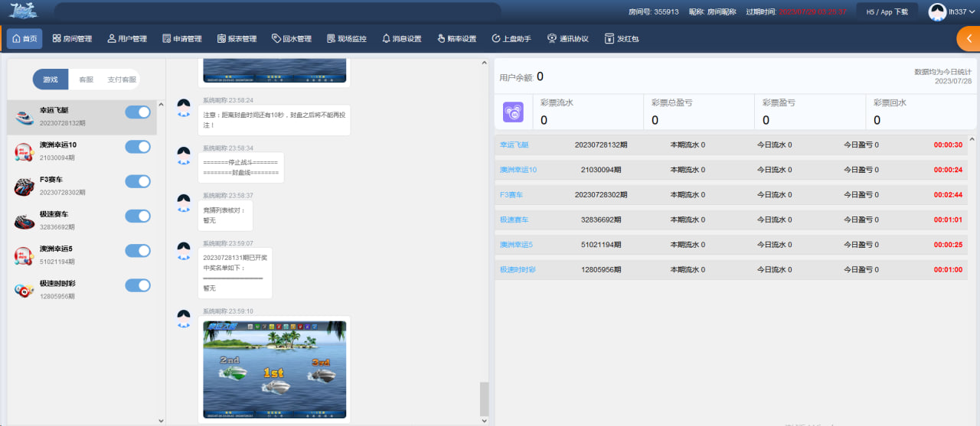The height and width of the screenshot is (426, 980).
Task: Click the site logo at top left
Action: 23,11
